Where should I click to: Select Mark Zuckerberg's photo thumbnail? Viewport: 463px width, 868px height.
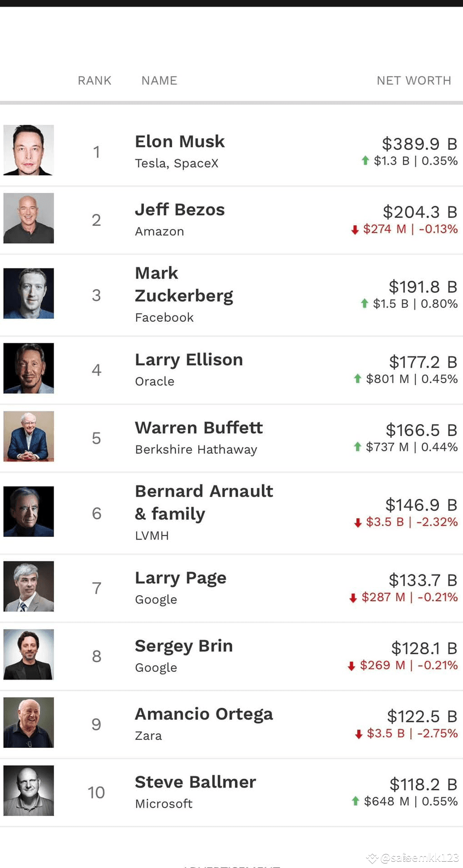[x=29, y=293]
